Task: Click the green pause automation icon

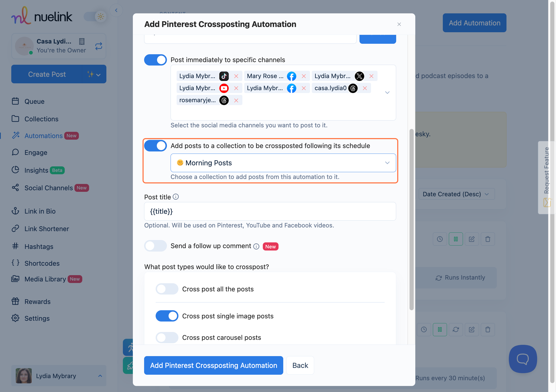Action: coord(456,239)
